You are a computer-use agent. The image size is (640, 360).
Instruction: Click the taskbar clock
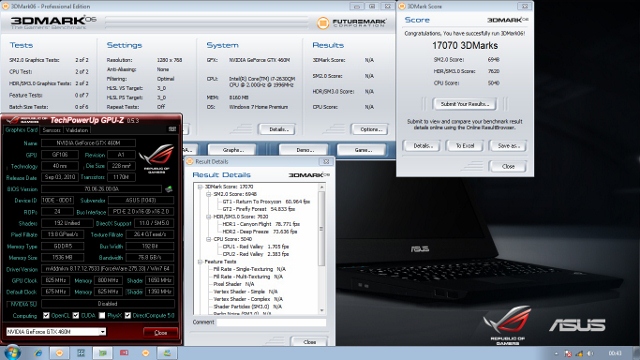click(615, 353)
